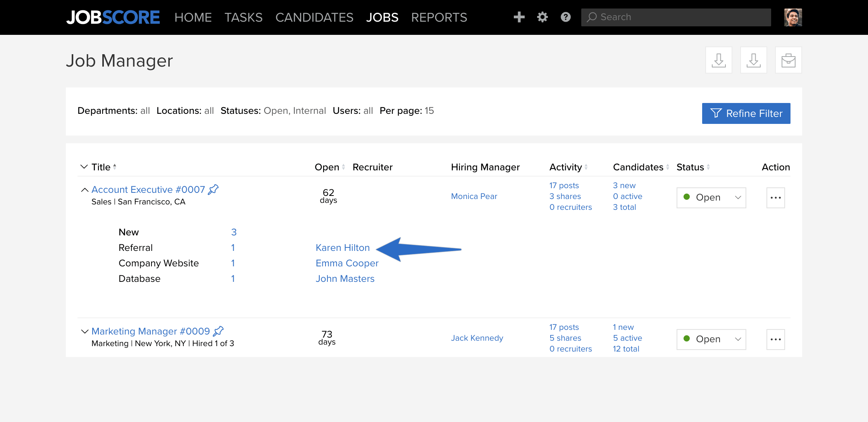868x422 pixels.
Task: Click the first download icon button
Action: (x=719, y=60)
